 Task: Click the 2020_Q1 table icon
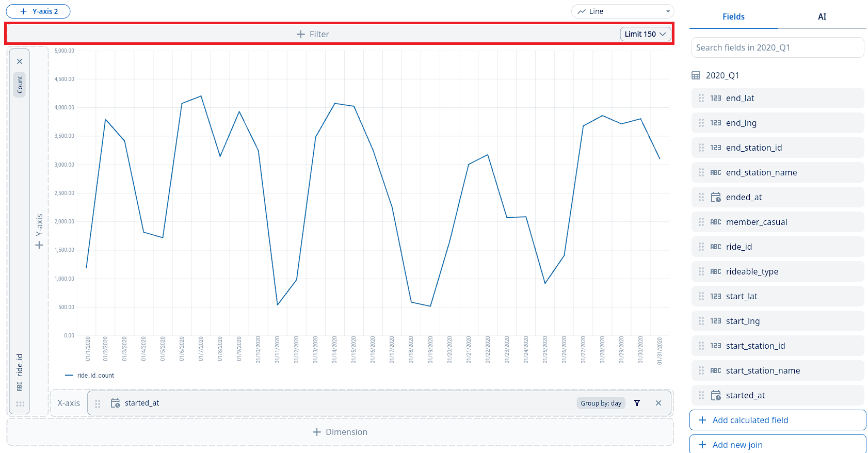pos(696,75)
